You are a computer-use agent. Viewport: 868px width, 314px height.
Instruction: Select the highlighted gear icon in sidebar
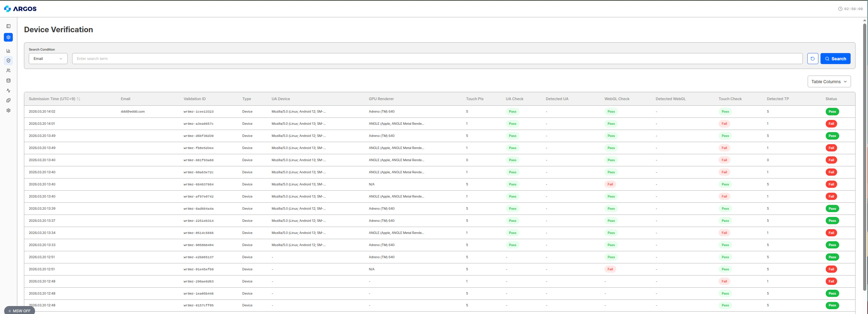click(x=8, y=37)
